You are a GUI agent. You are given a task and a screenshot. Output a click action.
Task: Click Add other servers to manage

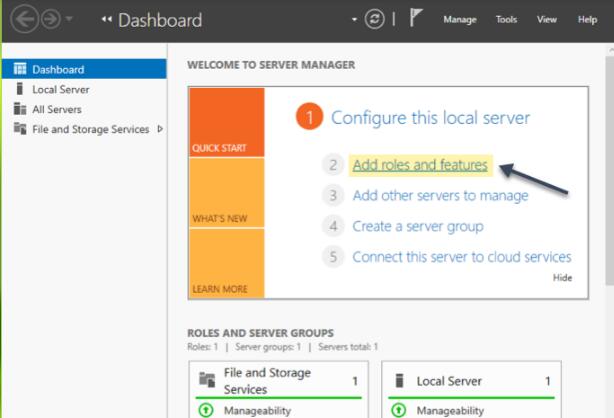coord(441,195)
